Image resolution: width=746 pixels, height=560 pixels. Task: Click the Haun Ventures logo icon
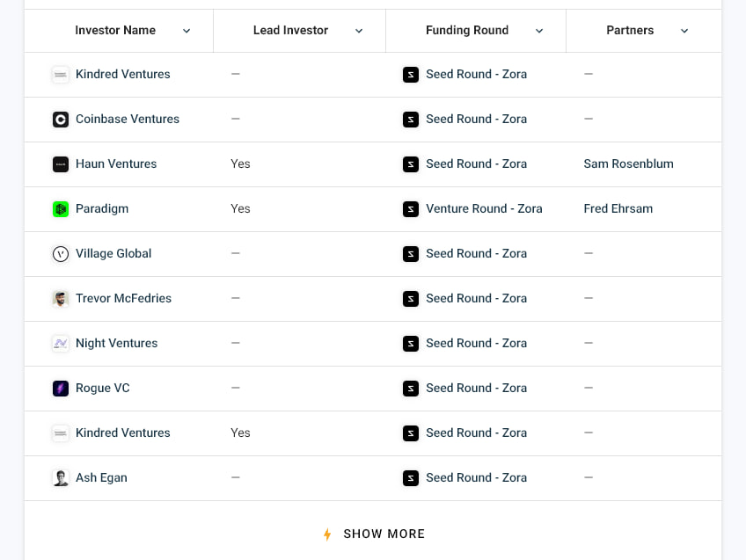point(61,164)
